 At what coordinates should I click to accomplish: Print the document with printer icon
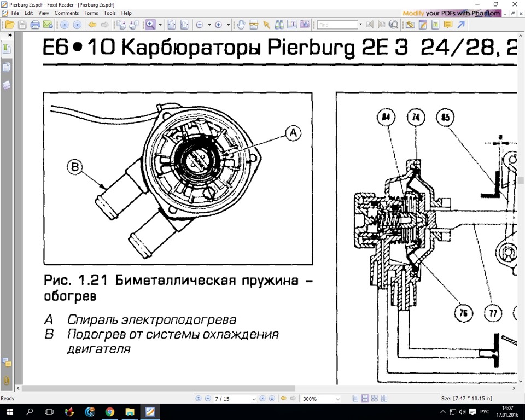pos(35,25)
